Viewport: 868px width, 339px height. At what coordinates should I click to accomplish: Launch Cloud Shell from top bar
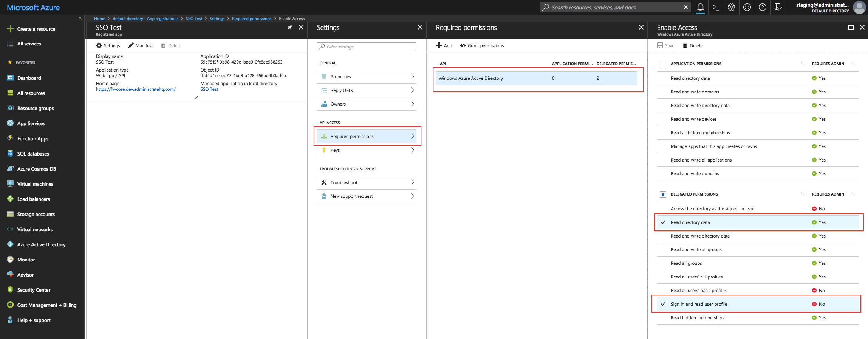[716, 7]
